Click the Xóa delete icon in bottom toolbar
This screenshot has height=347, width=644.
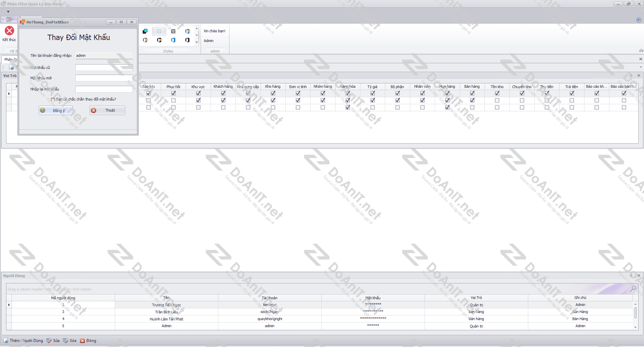(x=65, y=341)
